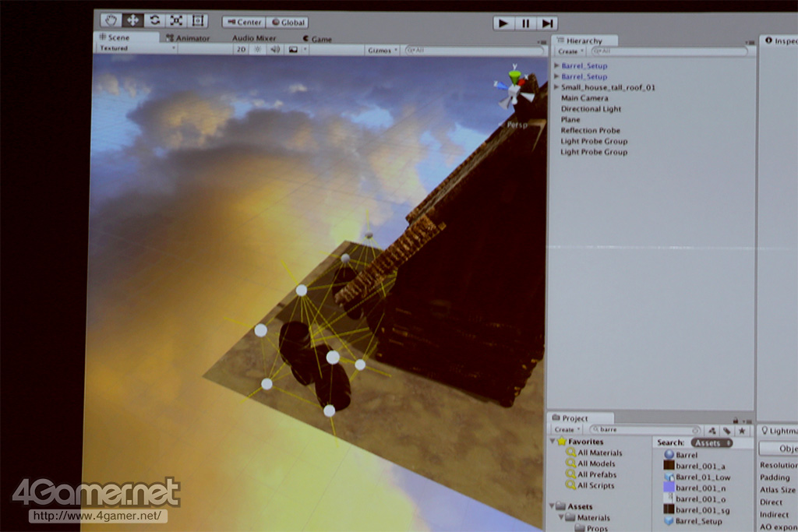Screen dimensions: 798x532
Task: Click the Global coordinate button
Action: (288, 23)
